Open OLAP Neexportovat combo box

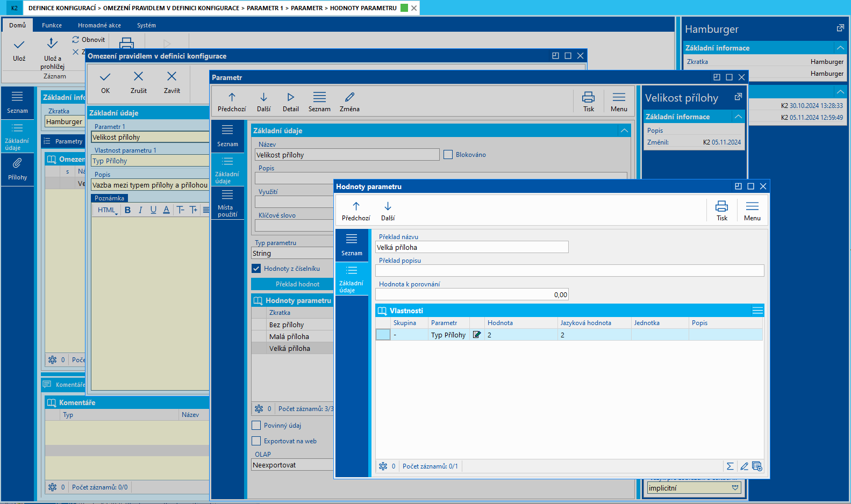coord(292,465)
